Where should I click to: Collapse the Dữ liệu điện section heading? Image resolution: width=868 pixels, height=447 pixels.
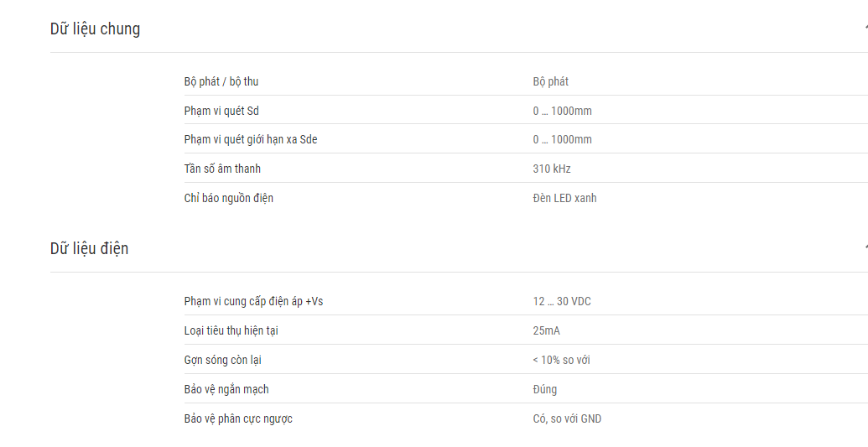(89, 249)
